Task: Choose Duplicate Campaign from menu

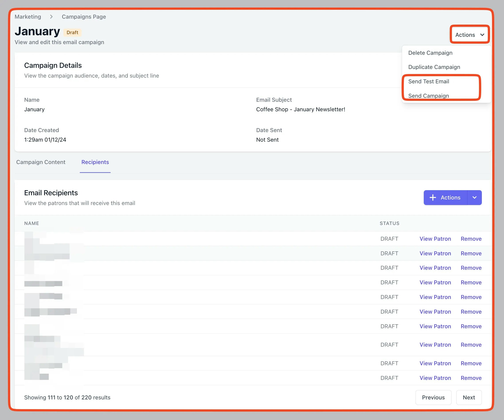Action: 434,67
